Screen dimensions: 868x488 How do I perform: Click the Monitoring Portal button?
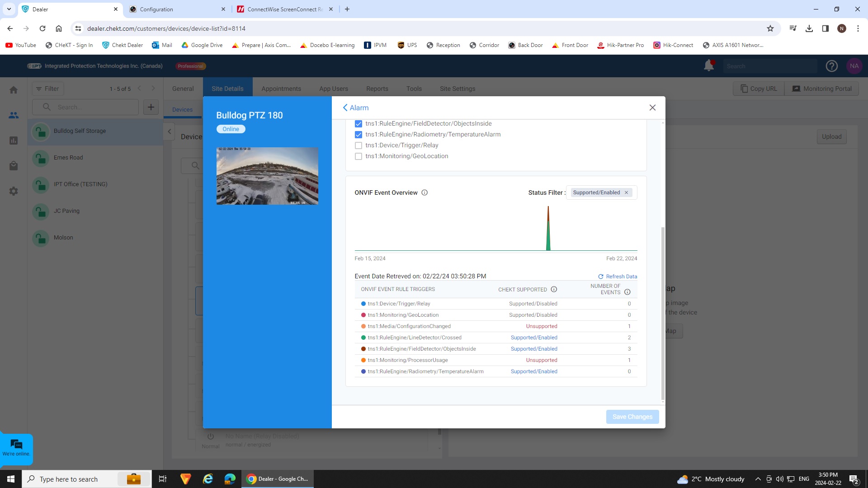[821, 89]
